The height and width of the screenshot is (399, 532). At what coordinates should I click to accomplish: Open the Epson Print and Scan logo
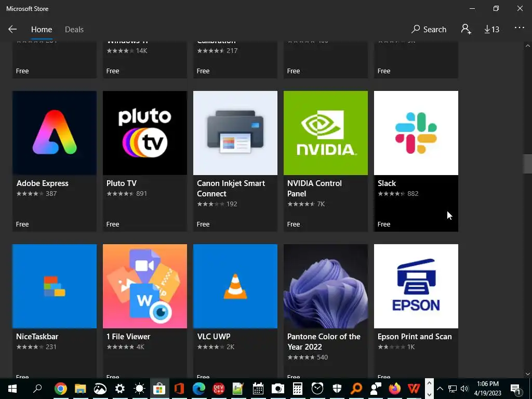(416, 286)
